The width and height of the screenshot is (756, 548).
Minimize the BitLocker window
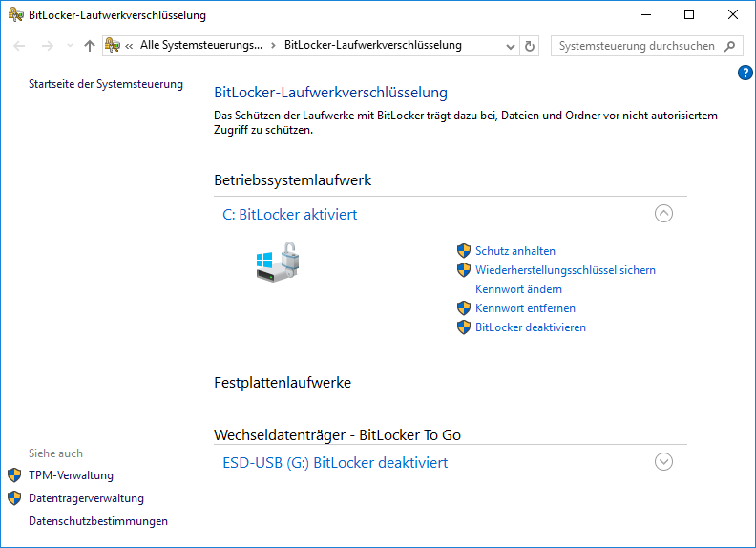[x=646, y=14]
